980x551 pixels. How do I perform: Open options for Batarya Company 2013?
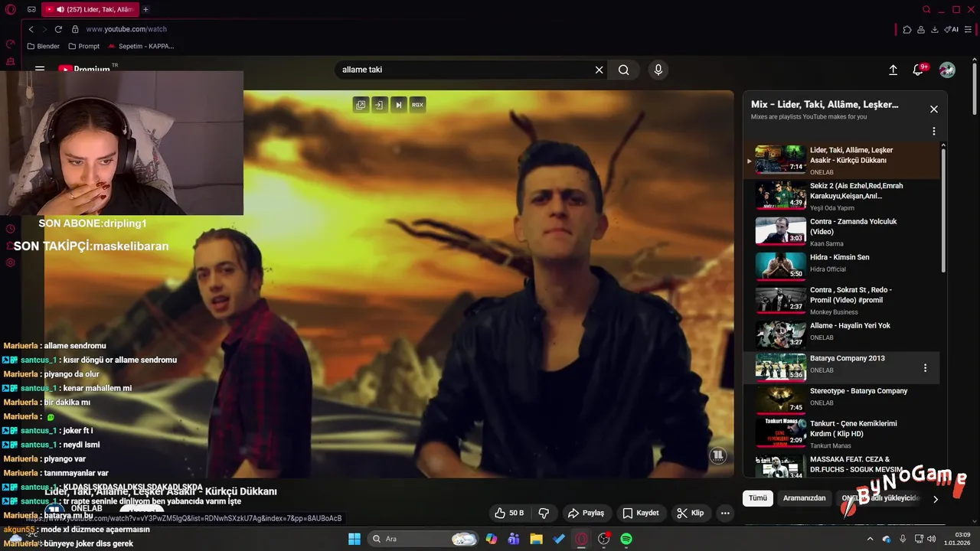[x=925, y=368]
